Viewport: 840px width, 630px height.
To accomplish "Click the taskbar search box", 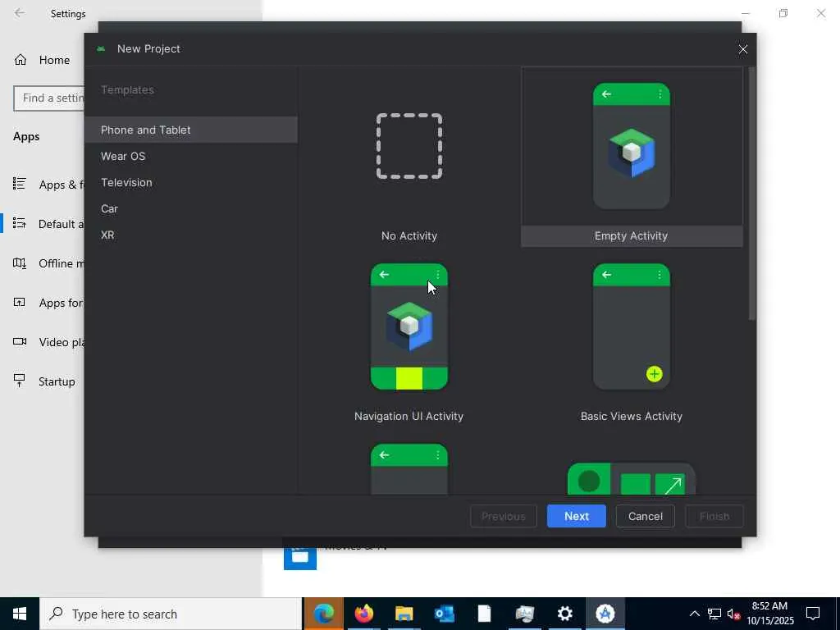I will point(171,614).
